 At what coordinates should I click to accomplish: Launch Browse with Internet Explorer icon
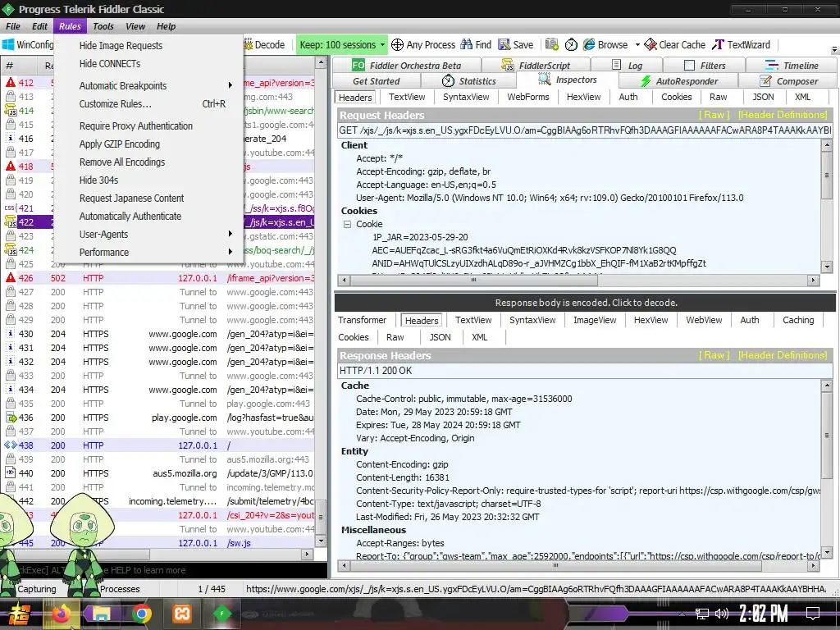(x=589, y=44)
